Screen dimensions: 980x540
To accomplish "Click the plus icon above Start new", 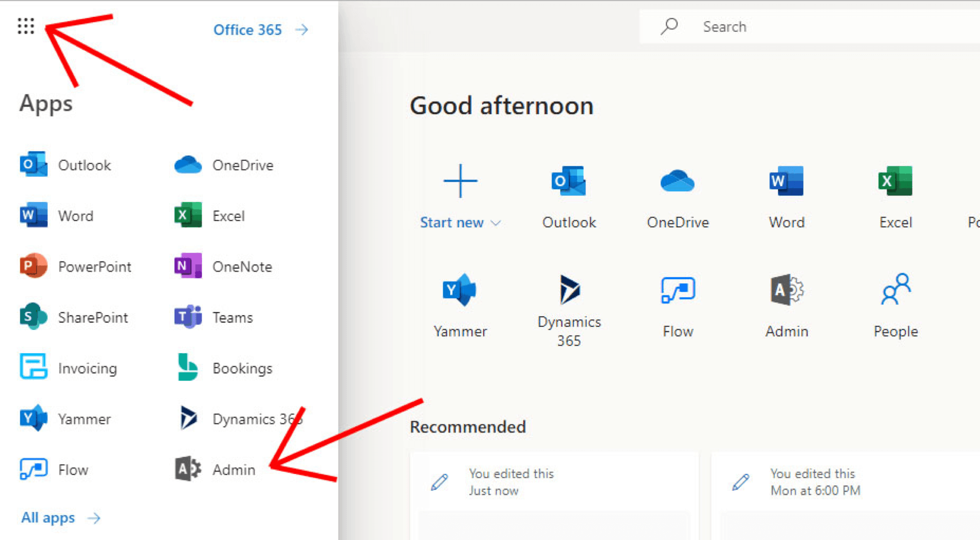I will pyautogui.click(x=460, y=181).
